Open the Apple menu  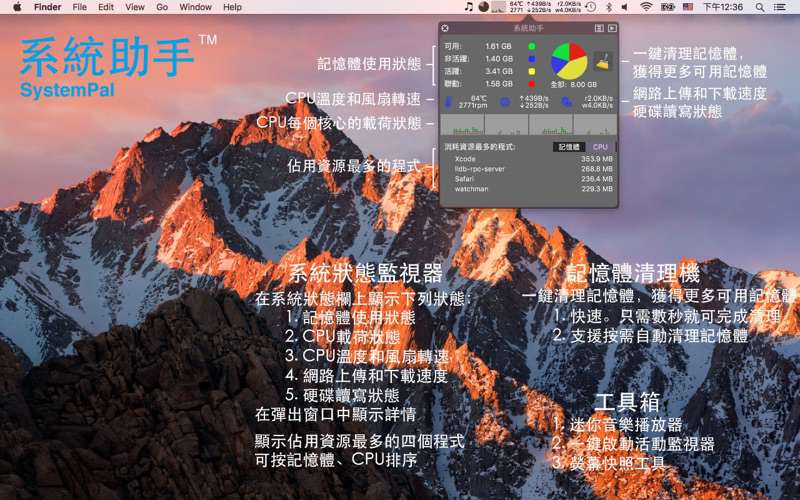(17, 7)
